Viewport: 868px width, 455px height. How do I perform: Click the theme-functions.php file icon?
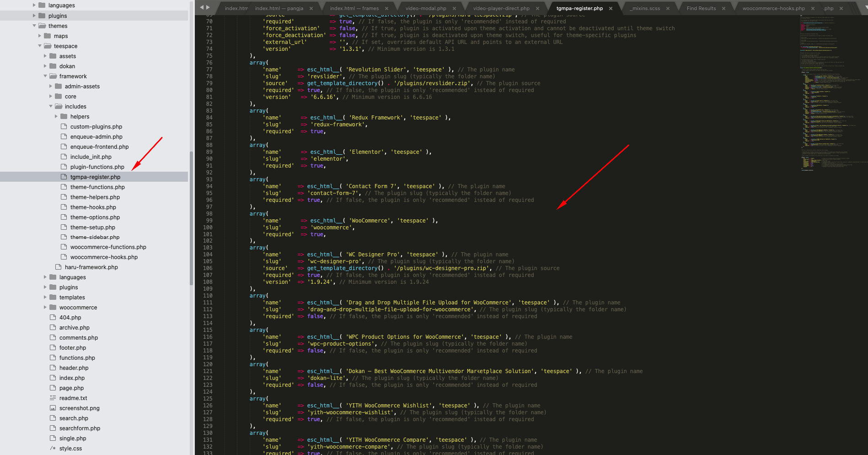(64, 187)
